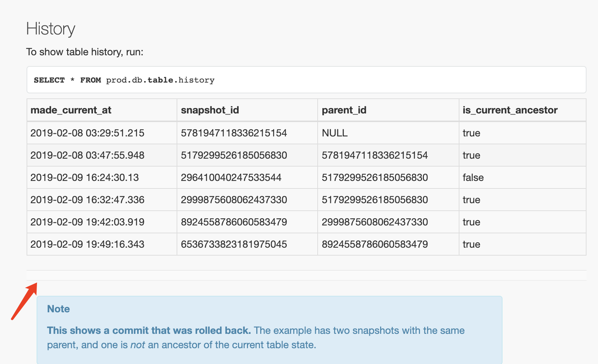598x364 pixels.
Task: Select the NULL parent_id cell
Action: click(x=335, y=133)
